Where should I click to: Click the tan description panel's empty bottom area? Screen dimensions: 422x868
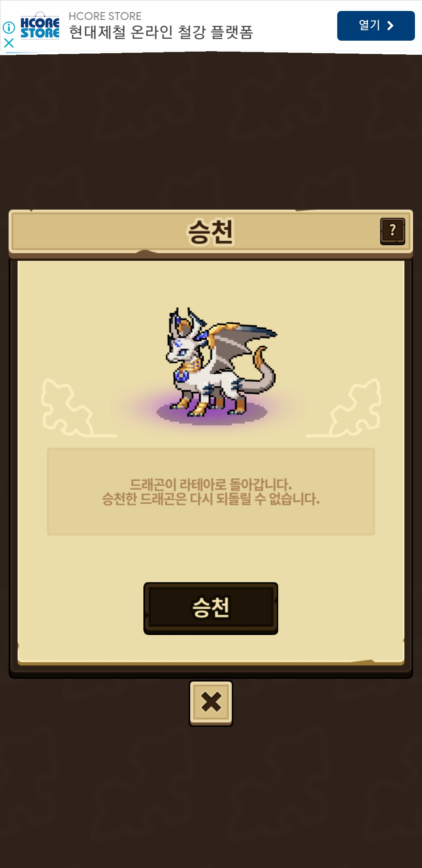point(211,522)
